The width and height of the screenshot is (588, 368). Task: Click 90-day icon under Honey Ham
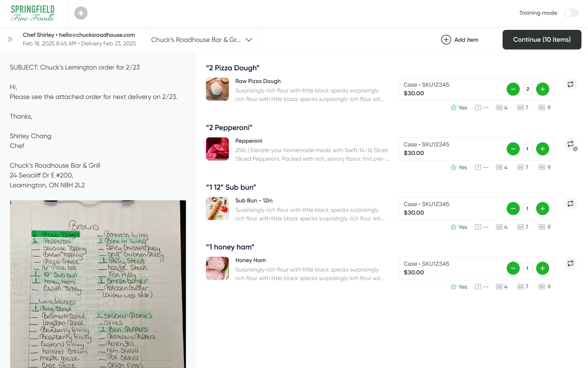pyautogui.click(x=541, y=287)
